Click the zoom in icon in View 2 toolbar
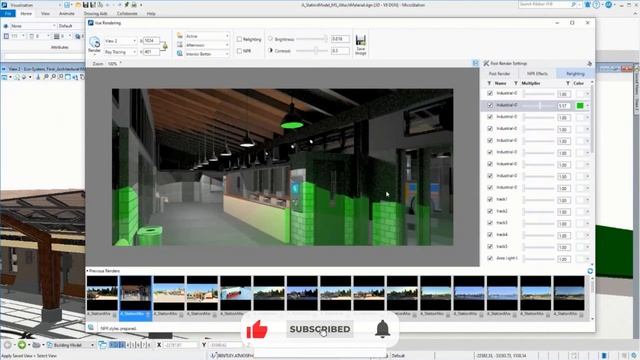The width and height of the screenshot is (640, 360). click(x=46, y=77)
